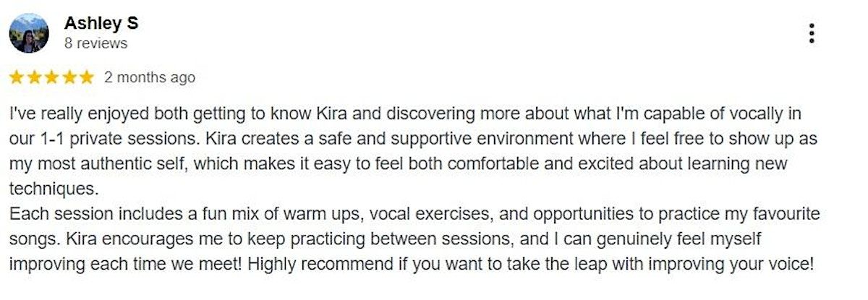Click the first rating star
This screenshot has height=300, width=868.
pyautogui.click(x=17, y=77)
